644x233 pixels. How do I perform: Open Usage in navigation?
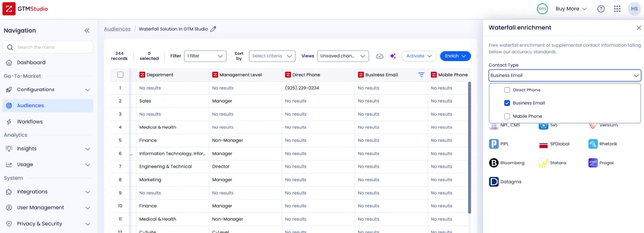[48, 164]
